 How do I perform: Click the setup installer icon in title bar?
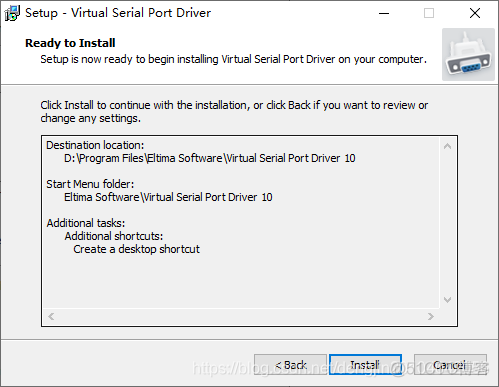point(12,13)
